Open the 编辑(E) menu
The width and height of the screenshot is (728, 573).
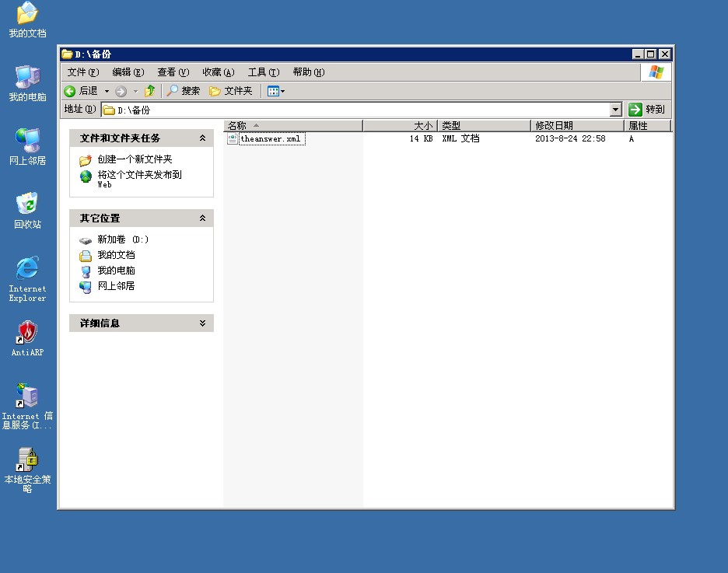point(128,72)
